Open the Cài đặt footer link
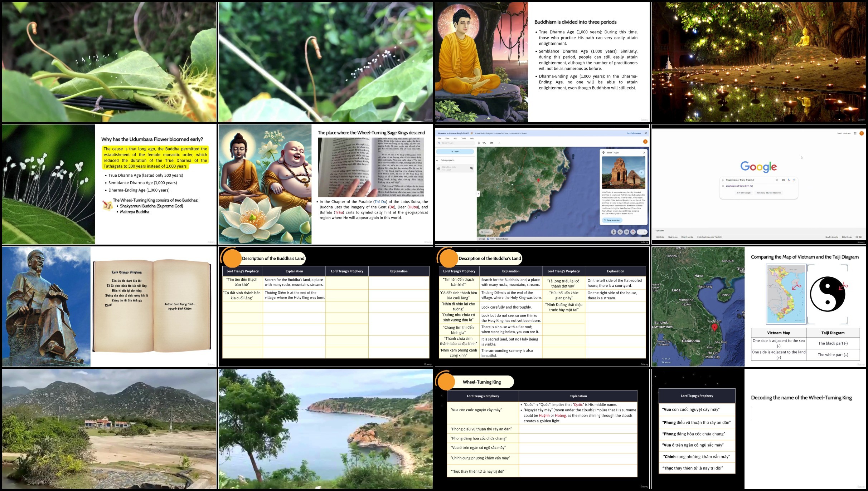Image resolution: width=868 pixels, height=491 pixels. pos(858,237)
